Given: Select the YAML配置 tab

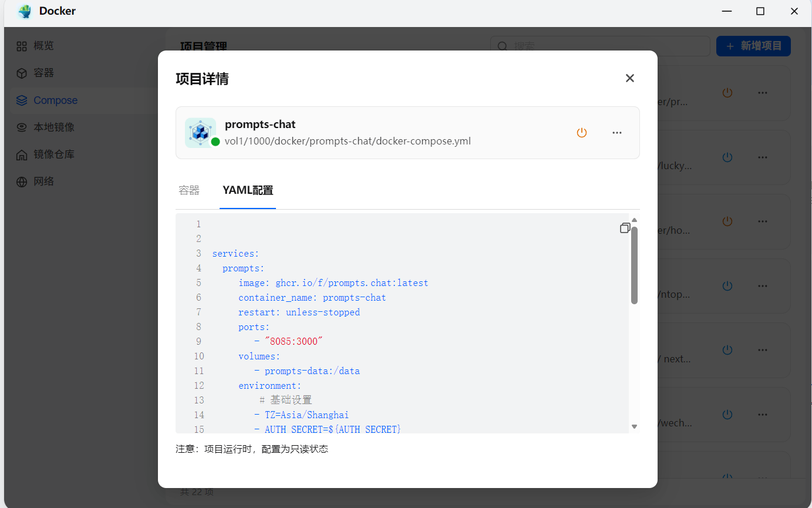Looking at the screenshot, I should point(248,190).
